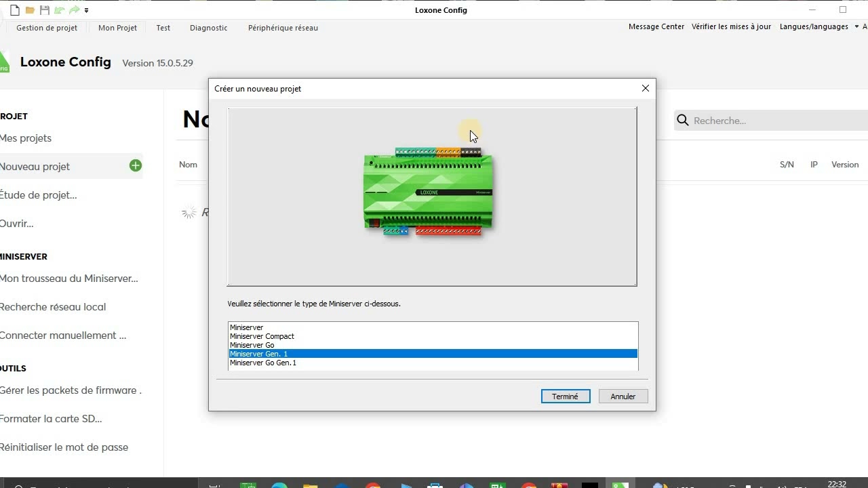Open the Message Center

[x=656, y=27]
